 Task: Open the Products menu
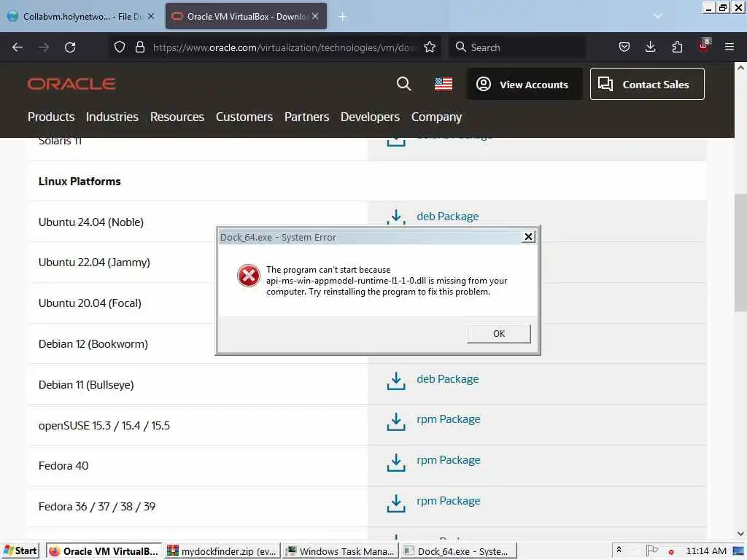pyautogui.click(x=51, y=117)
